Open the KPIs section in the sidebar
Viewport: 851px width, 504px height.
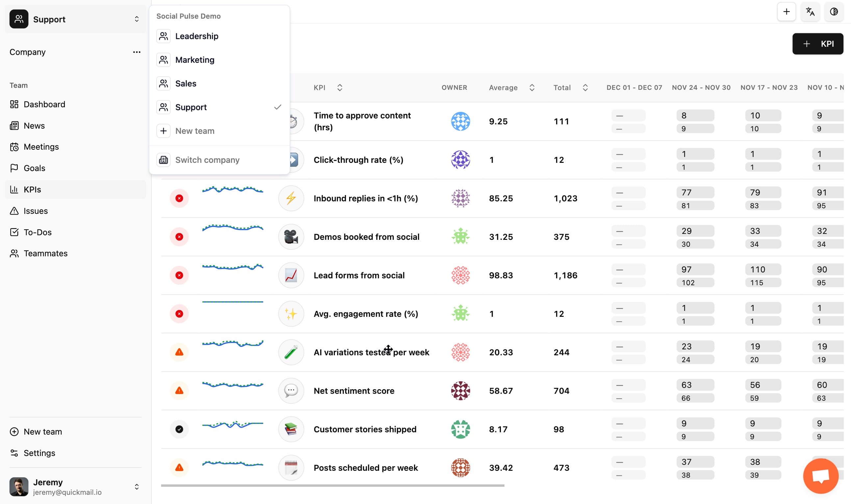coord(32,189)
